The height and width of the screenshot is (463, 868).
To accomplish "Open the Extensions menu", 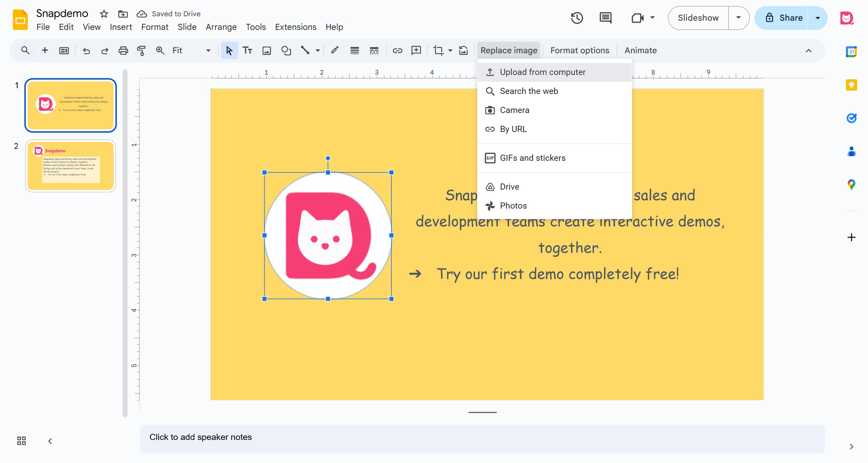I will tap(296, 27).
